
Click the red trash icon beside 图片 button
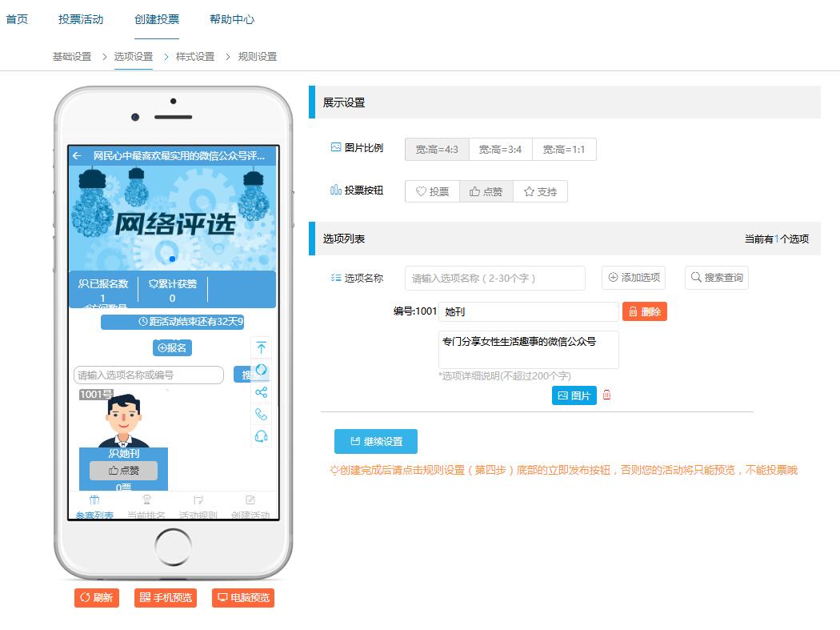tap(606, 395)
